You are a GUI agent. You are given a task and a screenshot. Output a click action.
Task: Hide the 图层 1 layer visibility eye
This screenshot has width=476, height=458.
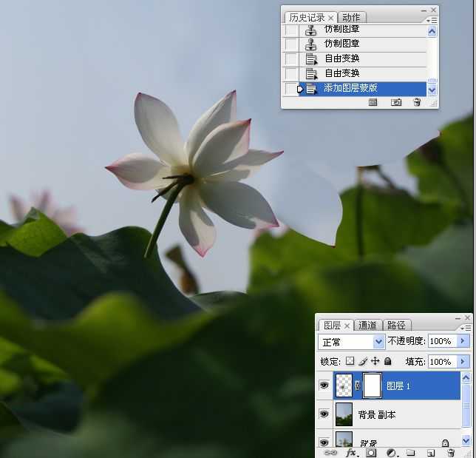coord(324,385)
